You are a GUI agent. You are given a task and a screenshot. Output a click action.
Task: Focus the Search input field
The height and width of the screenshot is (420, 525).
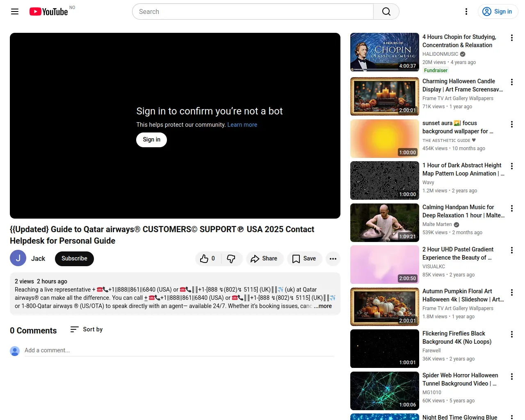[x=253, y=11]
